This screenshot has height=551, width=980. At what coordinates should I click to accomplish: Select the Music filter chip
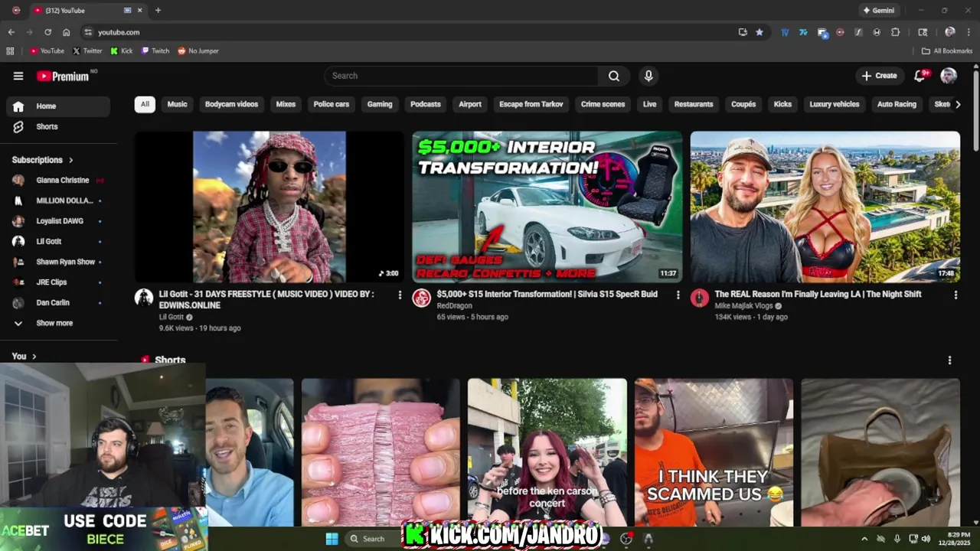tap(177, 104)
